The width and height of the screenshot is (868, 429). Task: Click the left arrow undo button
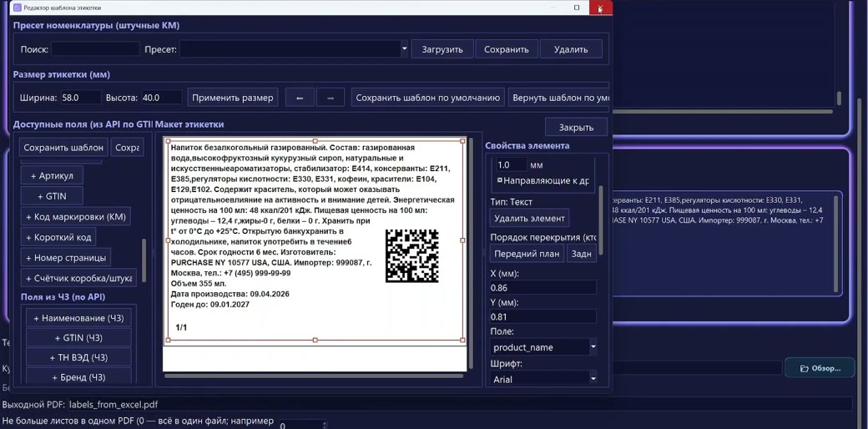point(300,98)
